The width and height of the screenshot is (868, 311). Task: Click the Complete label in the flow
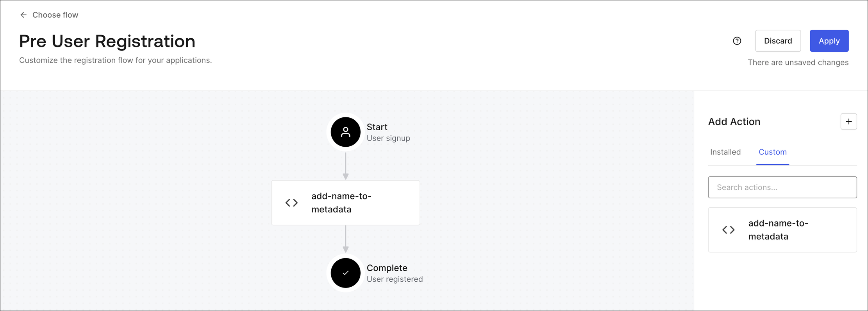pos(387,268)
